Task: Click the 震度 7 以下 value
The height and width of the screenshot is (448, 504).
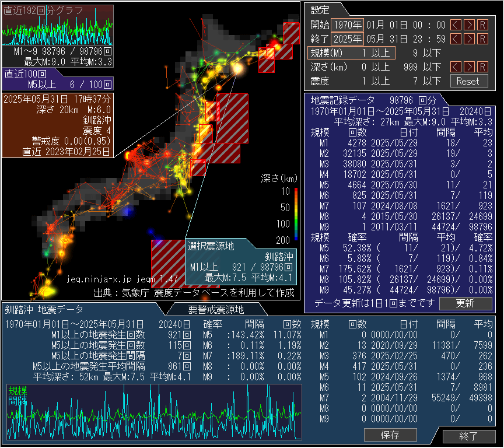Action: [426, 81]
